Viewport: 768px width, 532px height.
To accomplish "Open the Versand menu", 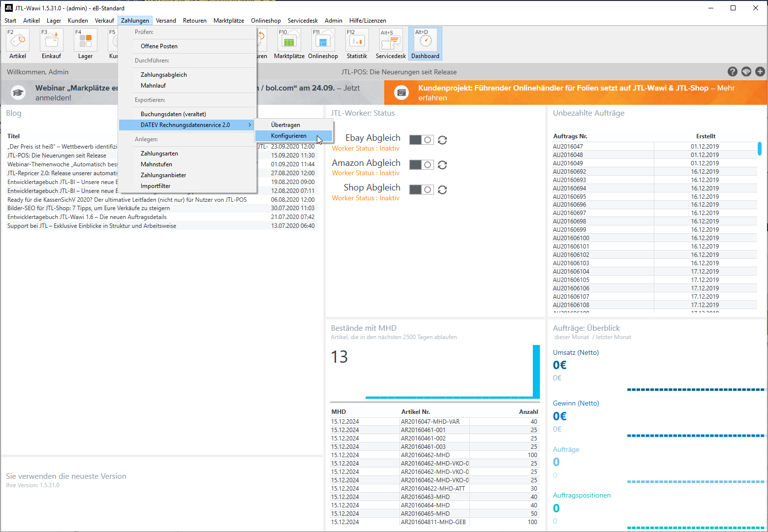I will pyautogui.click(x=166, y=21).
